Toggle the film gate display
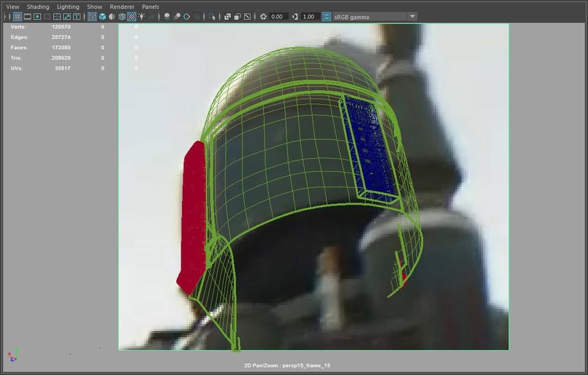Image resolution: width=588 pixels, height=375 pixels. tap(28, 17)
